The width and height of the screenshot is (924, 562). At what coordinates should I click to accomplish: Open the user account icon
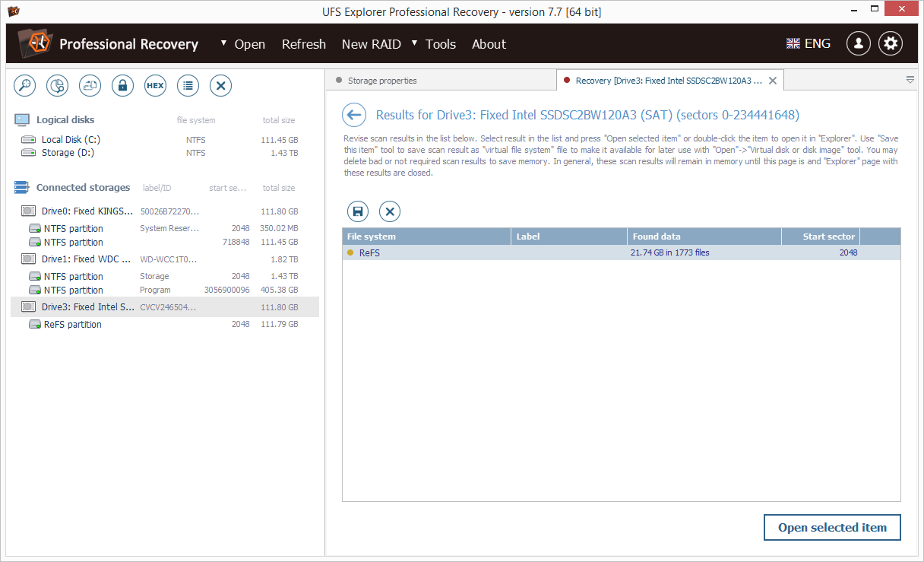coord(859,43)
